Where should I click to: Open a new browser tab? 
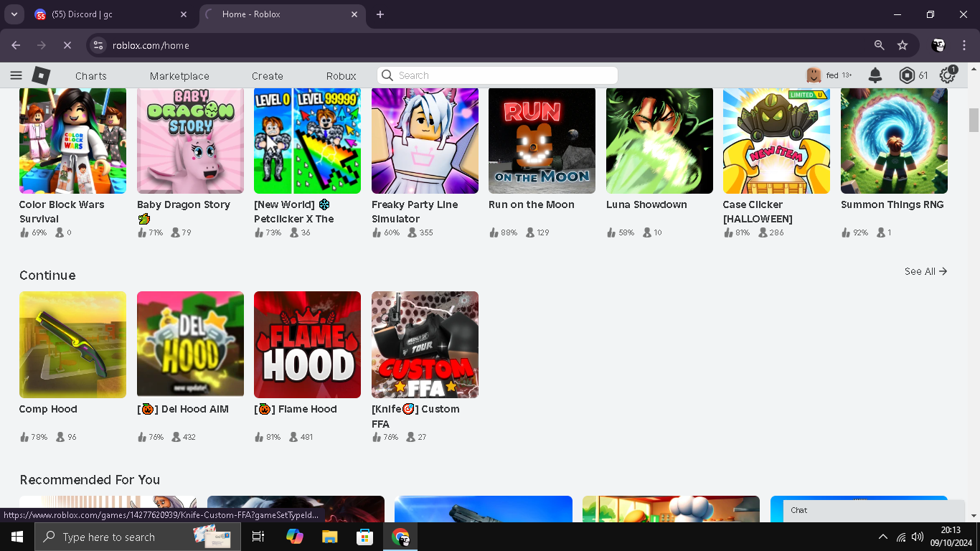(380, 14)
